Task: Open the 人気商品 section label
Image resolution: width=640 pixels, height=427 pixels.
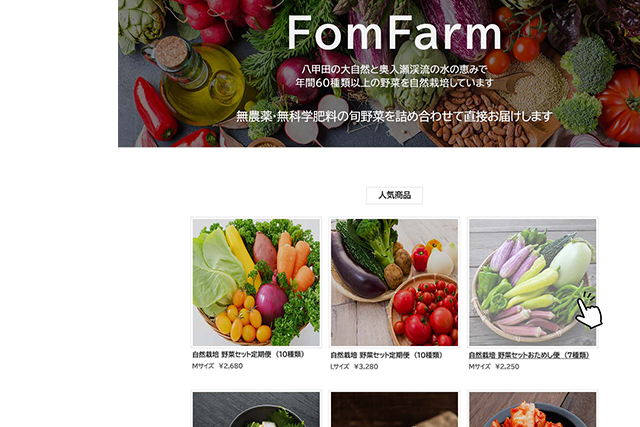Action: (394, 195)
